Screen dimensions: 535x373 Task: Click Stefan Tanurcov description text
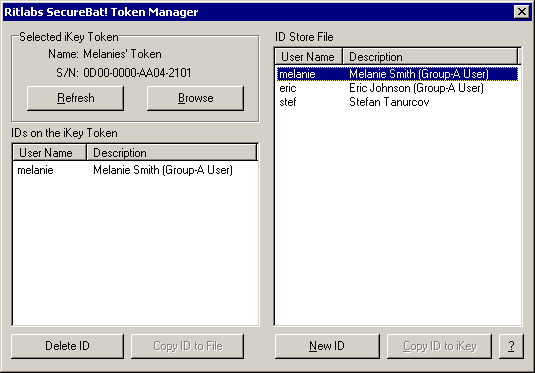[389, 102]
